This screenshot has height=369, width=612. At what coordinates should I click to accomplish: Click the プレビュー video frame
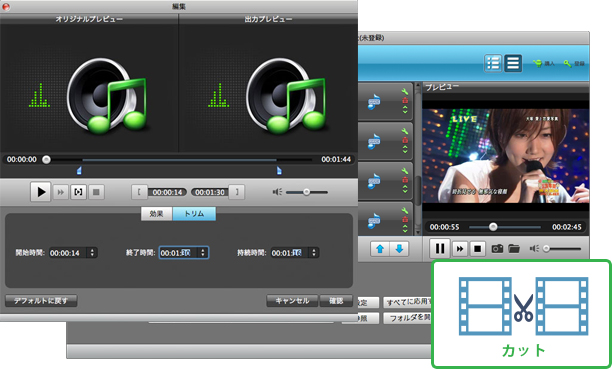tap(506, 155)
